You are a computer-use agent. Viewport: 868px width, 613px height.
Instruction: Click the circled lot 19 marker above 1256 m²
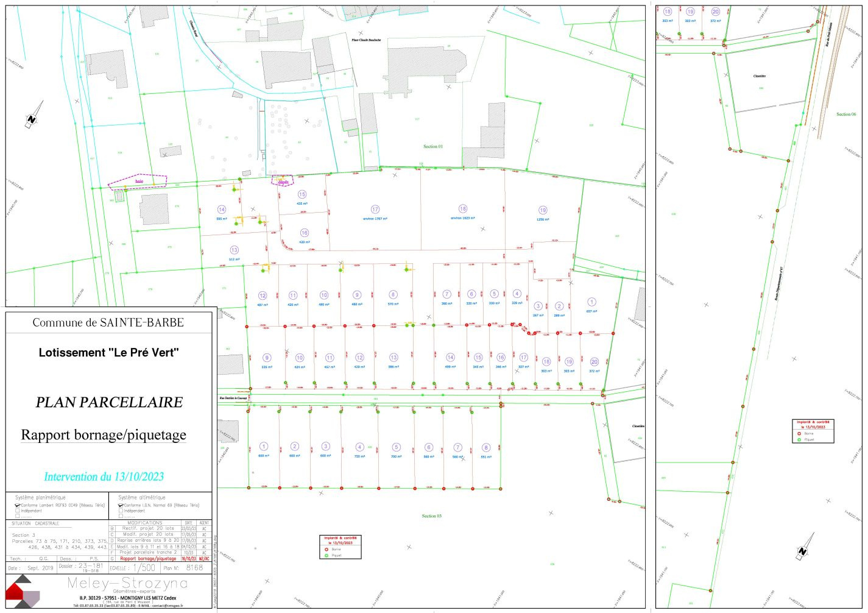point(543,210)
